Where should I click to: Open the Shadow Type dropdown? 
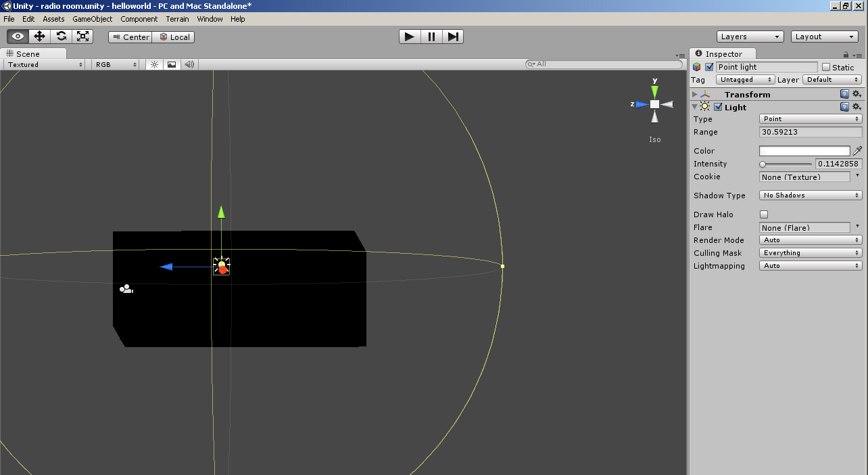point(810,195)
